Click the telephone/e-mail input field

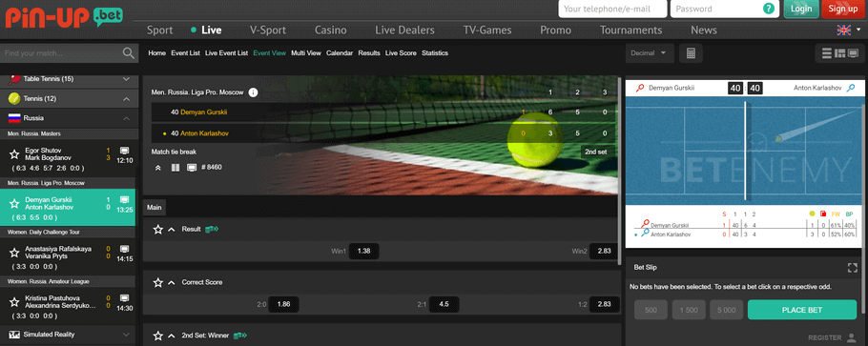[x=612, y=9]
